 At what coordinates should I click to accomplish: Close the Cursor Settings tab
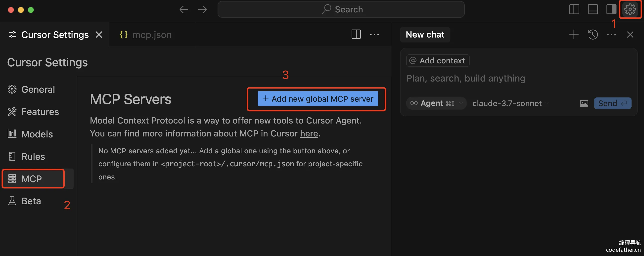coord(99,35)
